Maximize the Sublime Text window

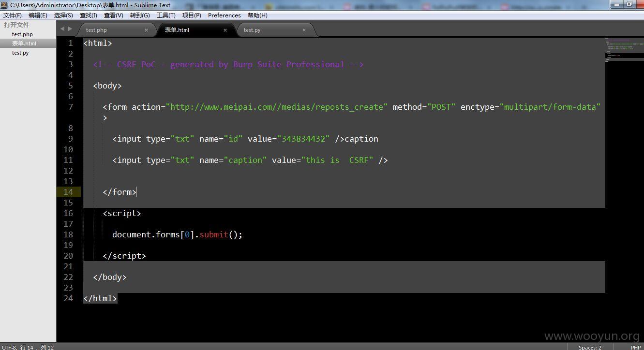click(x=629, y=4)
